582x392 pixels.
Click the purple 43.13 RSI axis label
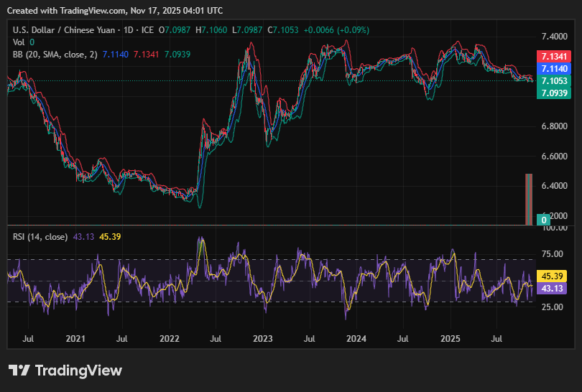tap(554, 288)
